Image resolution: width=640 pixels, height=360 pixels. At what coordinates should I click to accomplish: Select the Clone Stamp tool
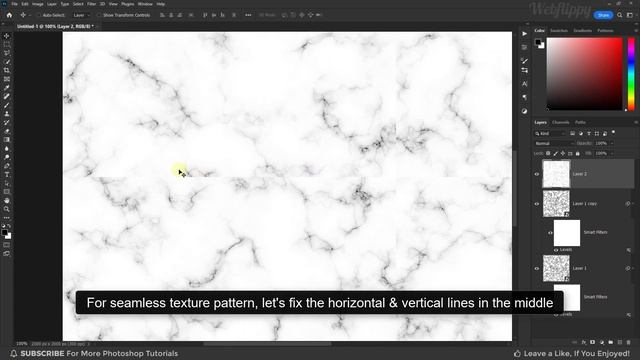coord(7,114)
